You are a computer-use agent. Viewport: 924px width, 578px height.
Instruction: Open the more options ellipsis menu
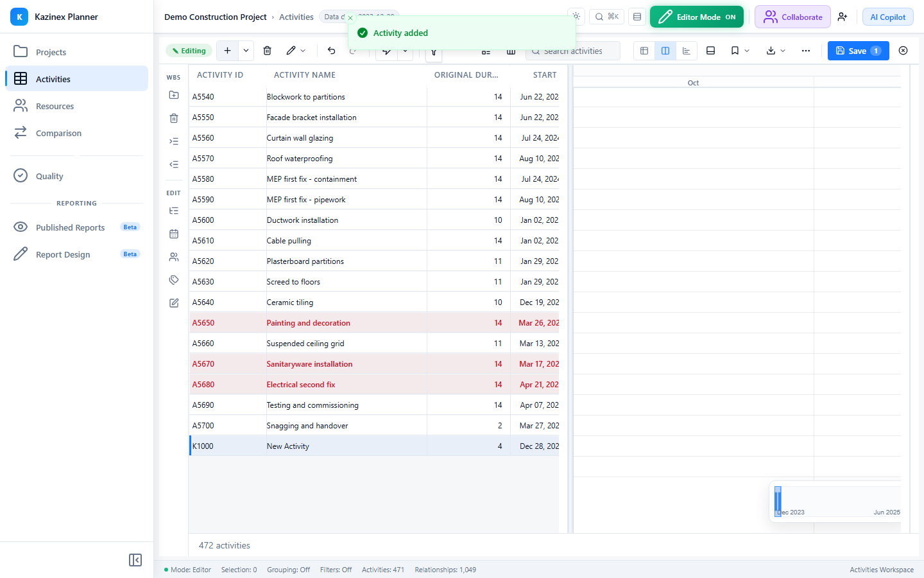[x=806, y=51]
